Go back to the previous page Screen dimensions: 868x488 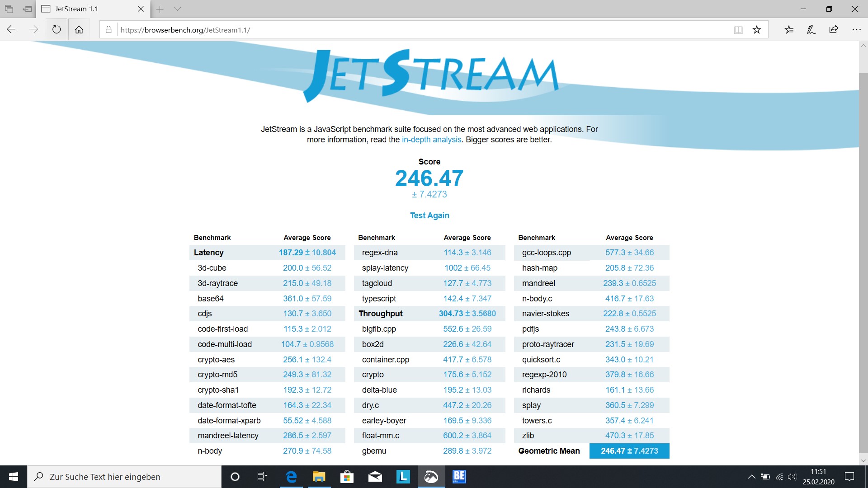coord(11,30)
